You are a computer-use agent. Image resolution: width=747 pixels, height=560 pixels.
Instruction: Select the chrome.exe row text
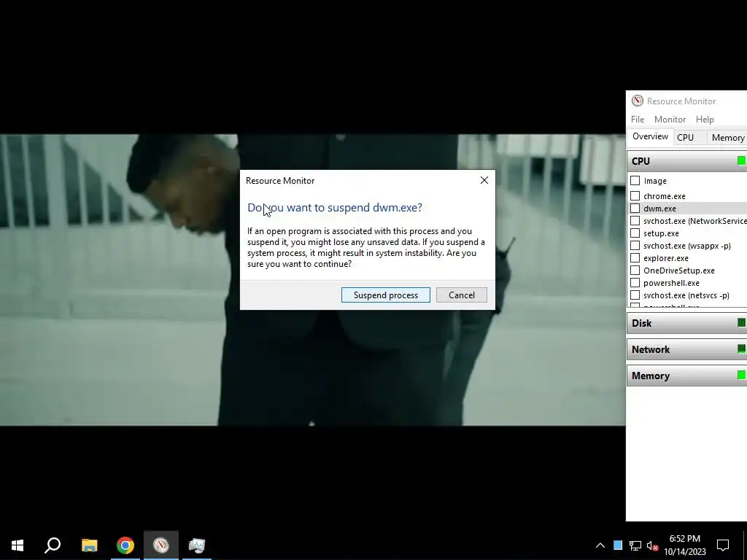tap(664, 196)
